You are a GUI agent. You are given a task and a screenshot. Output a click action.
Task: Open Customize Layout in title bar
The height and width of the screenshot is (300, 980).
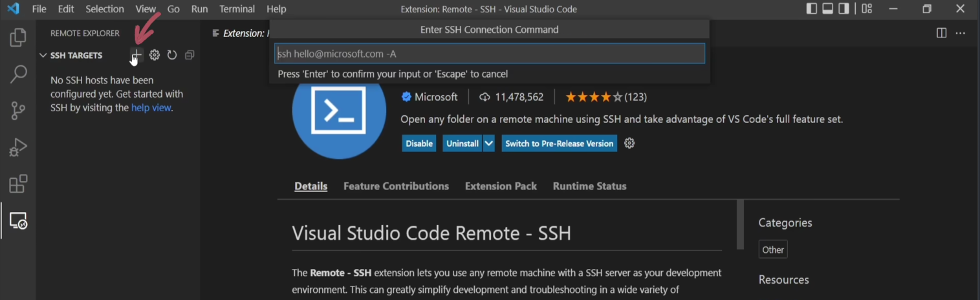(867, 9)
